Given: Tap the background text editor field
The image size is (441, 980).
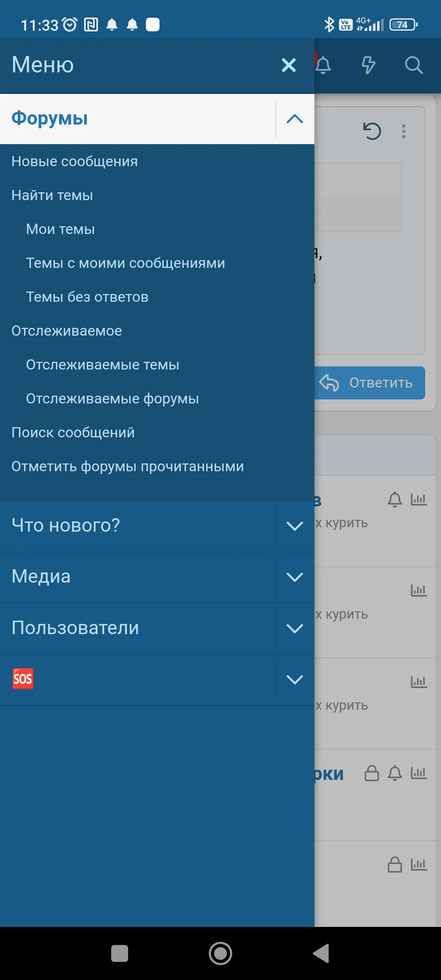Looking at the screenshot, I should (358, 198).
